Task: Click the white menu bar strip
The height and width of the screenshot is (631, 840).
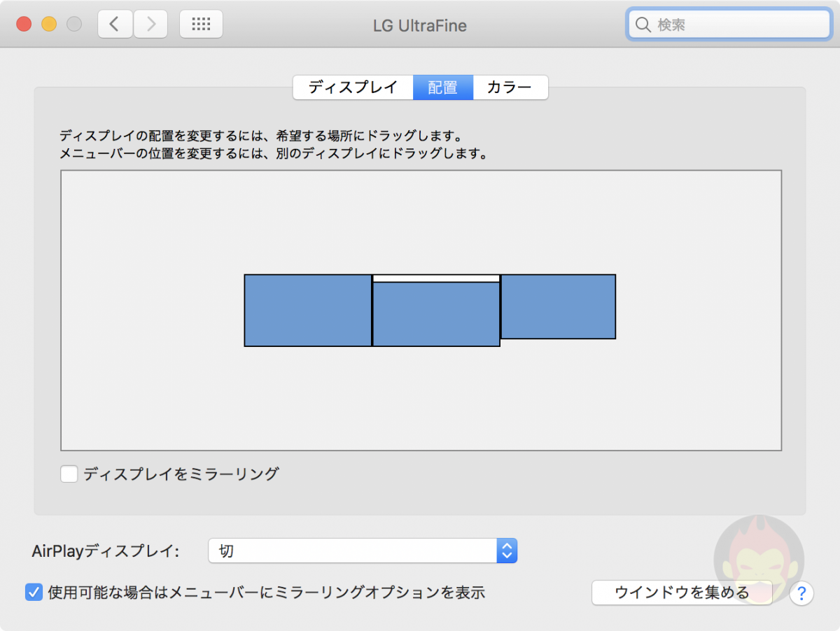Action: pyautogui.click(x=435, y=278)
